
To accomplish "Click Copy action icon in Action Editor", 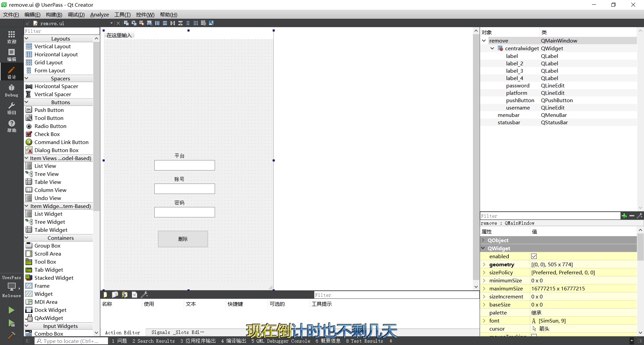I will pos(115,294).
